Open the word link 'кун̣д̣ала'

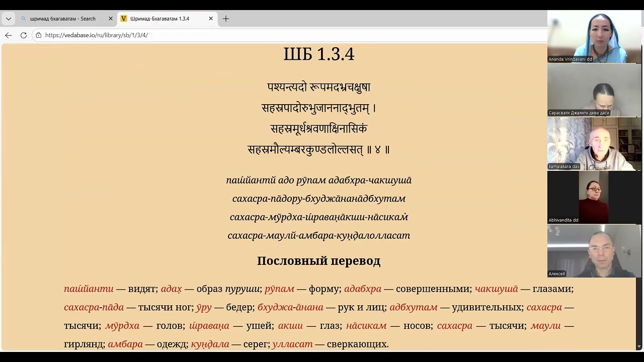(x=210, y=344)
